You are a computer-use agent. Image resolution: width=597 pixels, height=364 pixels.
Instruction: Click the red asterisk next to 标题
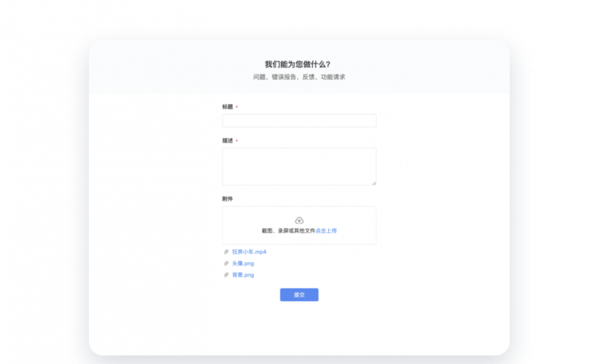point(236,107)
